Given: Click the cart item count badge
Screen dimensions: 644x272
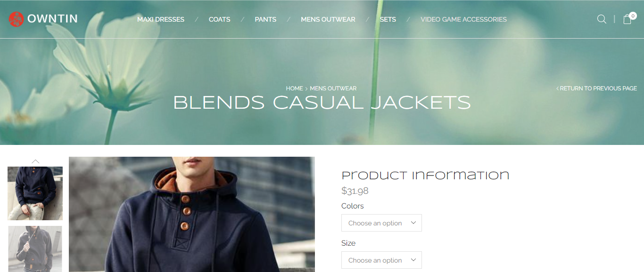Looking at the screenshot, I should tap(633, 16).
